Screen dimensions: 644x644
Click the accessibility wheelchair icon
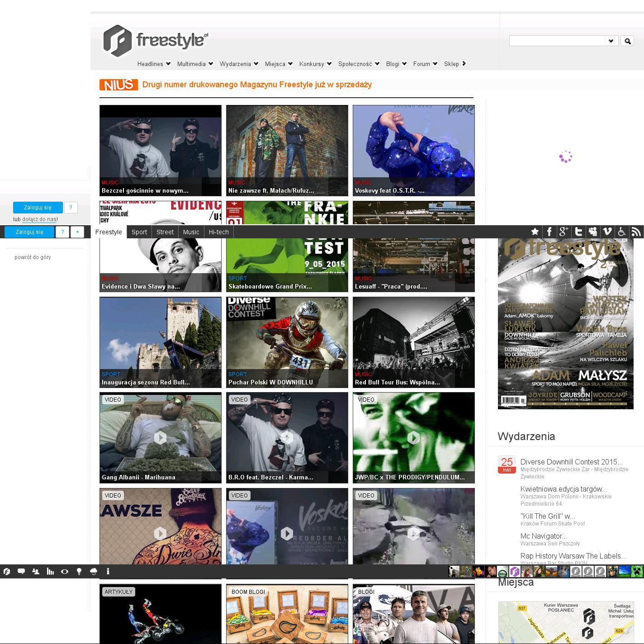click(621, 232)
